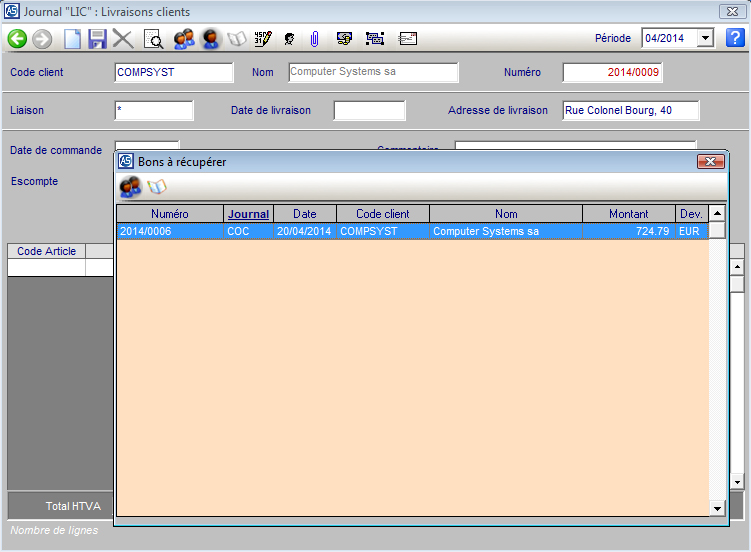Image resolution: width=751 pixels, height=552 pixels.
Task: Open the blue help question mark
Action: pyautogui.click(x=735, y=38)
